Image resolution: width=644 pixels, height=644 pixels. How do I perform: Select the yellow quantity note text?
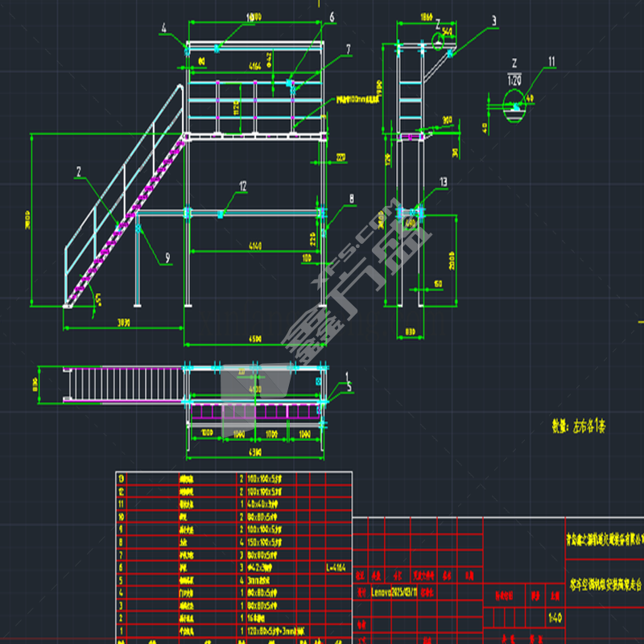[x=577, y=426]
